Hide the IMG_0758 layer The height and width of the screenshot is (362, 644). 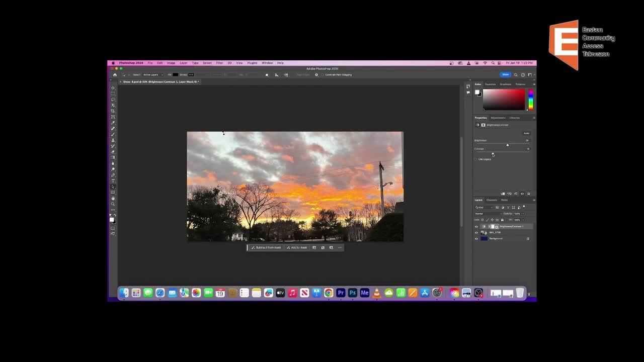click(x=476, y=233)
